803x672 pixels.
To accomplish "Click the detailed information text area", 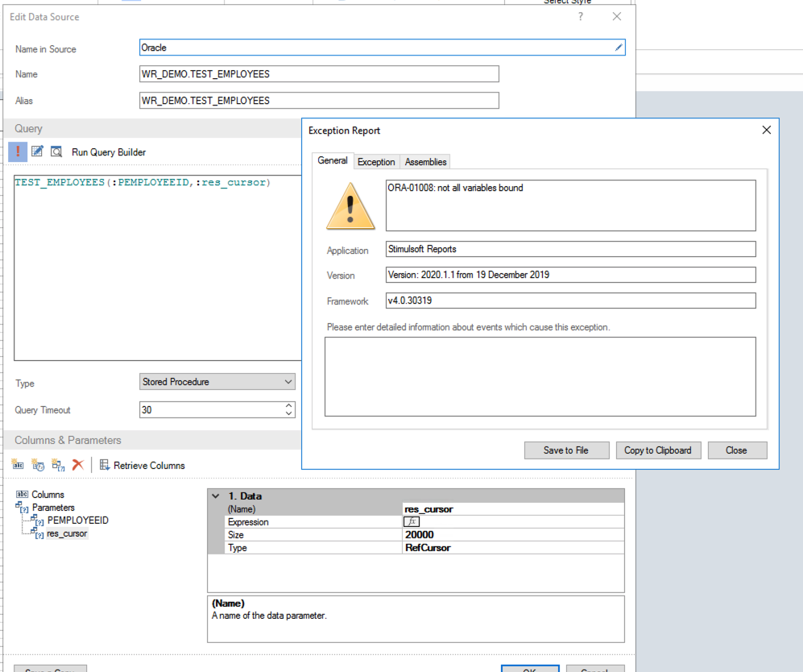I will (540, 376).
